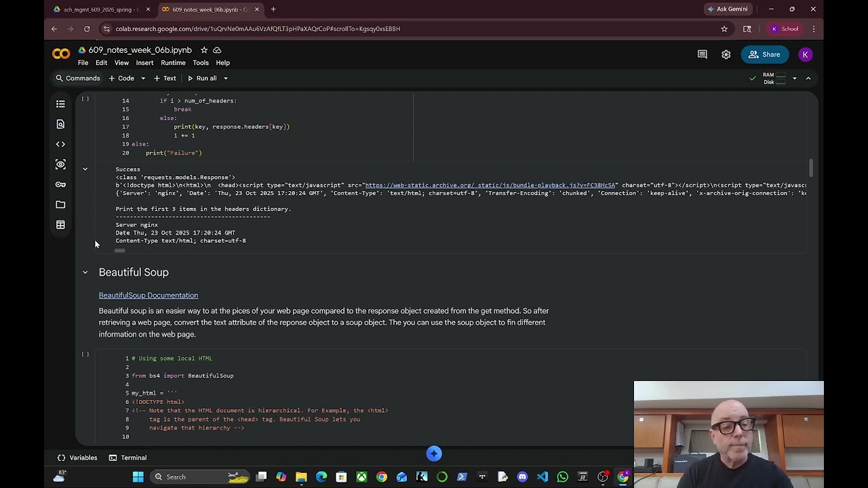Open the Insert menu
Viewport: 868px width, 488px height.
point(144,62)
